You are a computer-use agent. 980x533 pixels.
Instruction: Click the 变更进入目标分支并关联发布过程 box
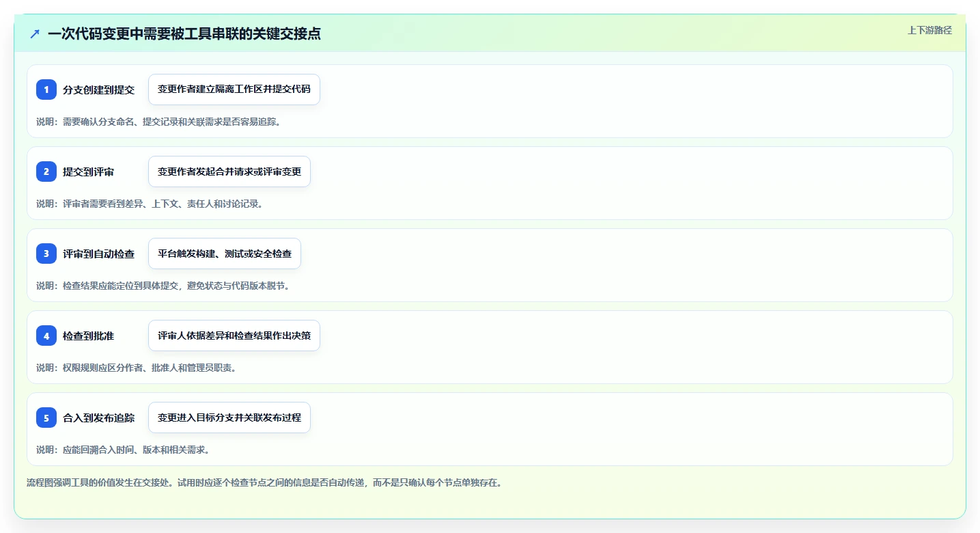[x=229, y=418]
